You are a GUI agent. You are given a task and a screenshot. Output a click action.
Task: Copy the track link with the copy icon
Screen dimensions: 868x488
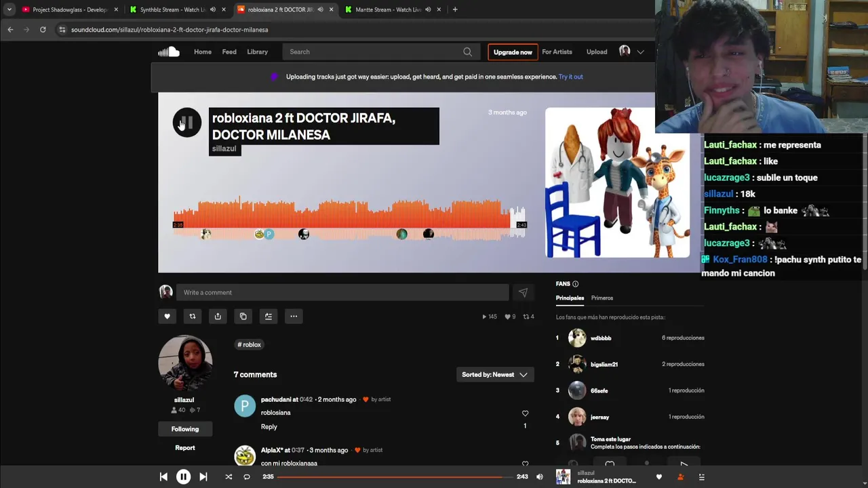[x=243, y=316]
